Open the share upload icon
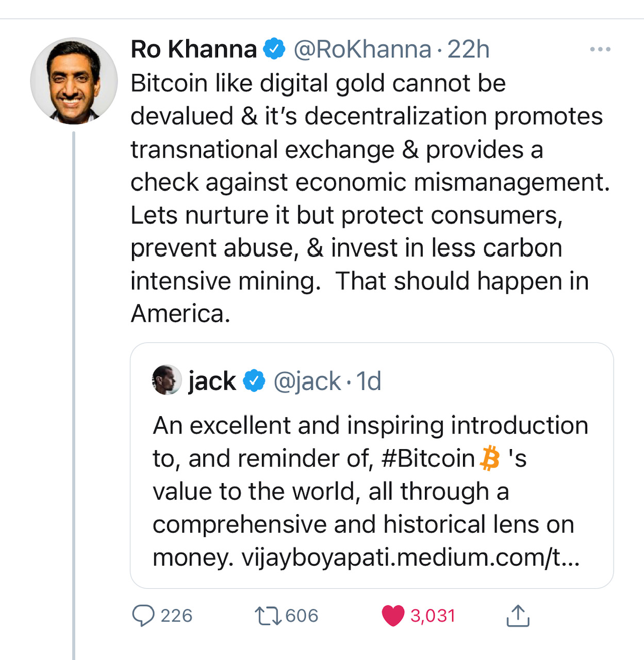Viewport: 644px width, 660px height. point(518,616)
